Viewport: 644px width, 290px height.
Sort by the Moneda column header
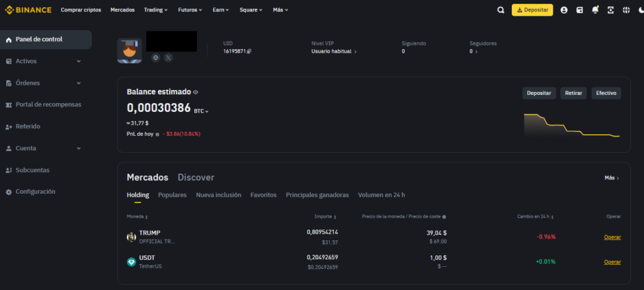(136, 216)
